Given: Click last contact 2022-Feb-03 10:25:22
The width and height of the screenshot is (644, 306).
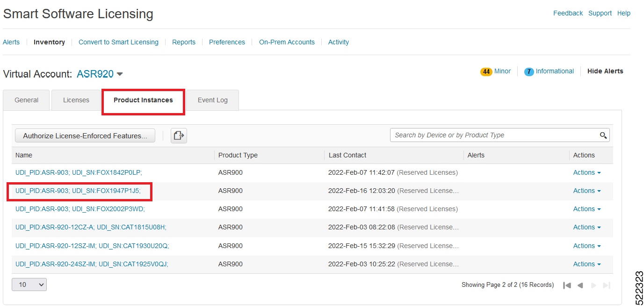Looking at the screenshot, I should coord(362,264).
